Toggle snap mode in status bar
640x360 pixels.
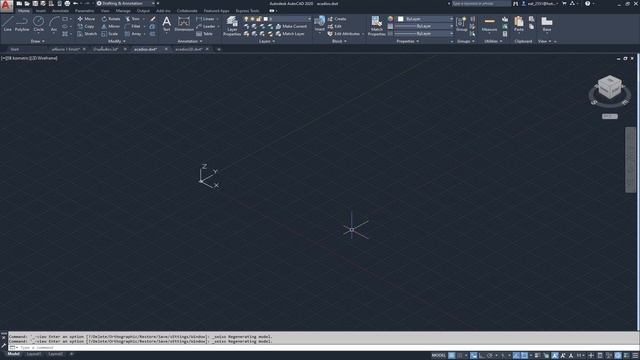coord(460,356)
